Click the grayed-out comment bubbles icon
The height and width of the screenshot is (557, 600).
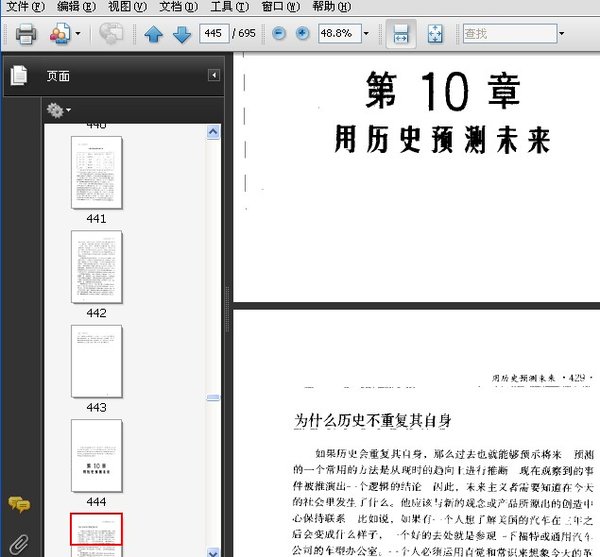tap(111, 34)
